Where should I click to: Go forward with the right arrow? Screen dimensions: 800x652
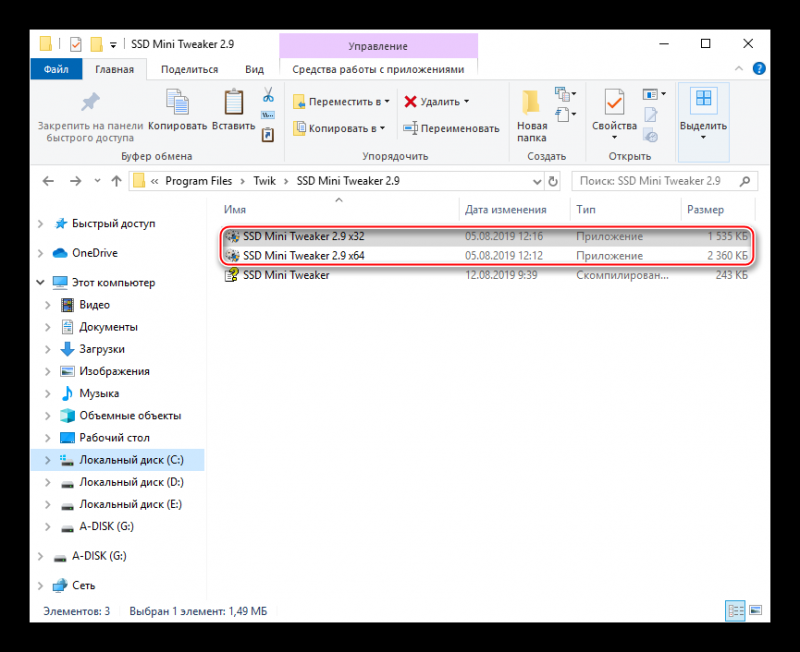(x=76, y=181)
